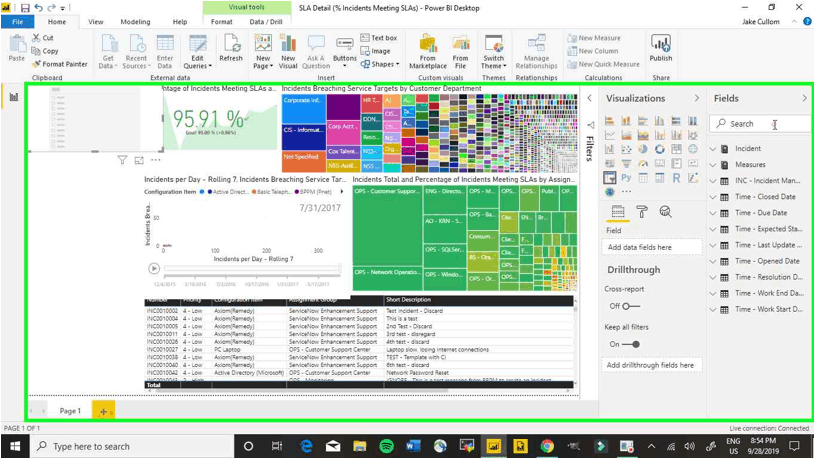Open the visual's more options ellipsis
Screen dimensions: 815x459
coord(155,160)
